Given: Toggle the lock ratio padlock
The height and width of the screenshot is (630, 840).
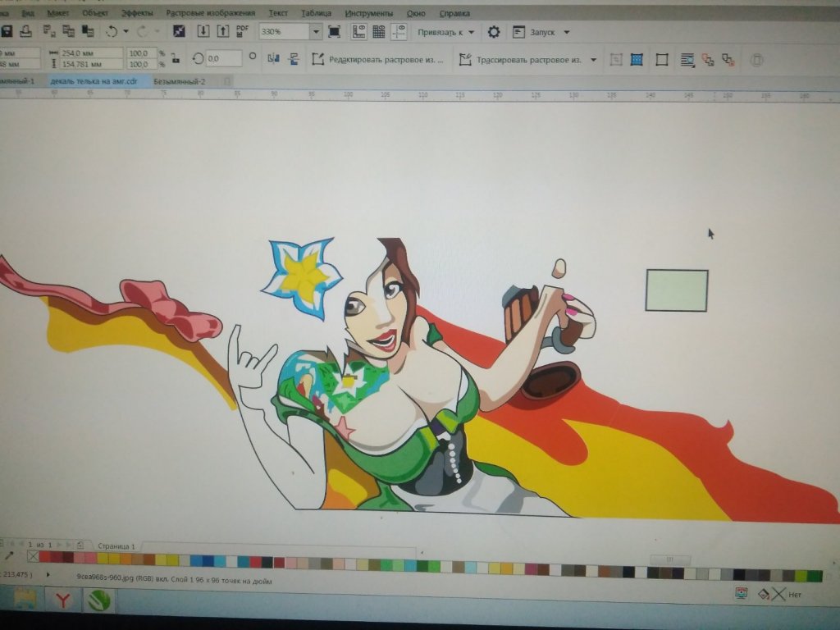Looking at the screenshot, I should click(x=175, y=58).
